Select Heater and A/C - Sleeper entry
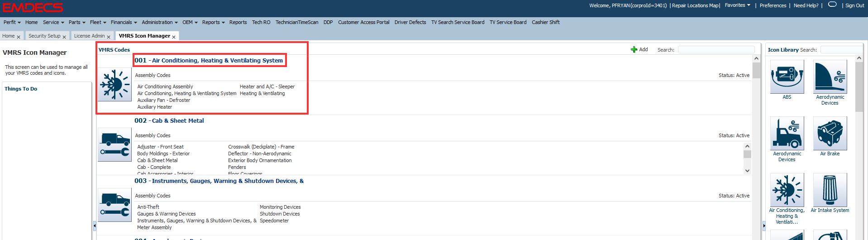The height and width of the screenshot is (240, 868). [x=267, y=86]
